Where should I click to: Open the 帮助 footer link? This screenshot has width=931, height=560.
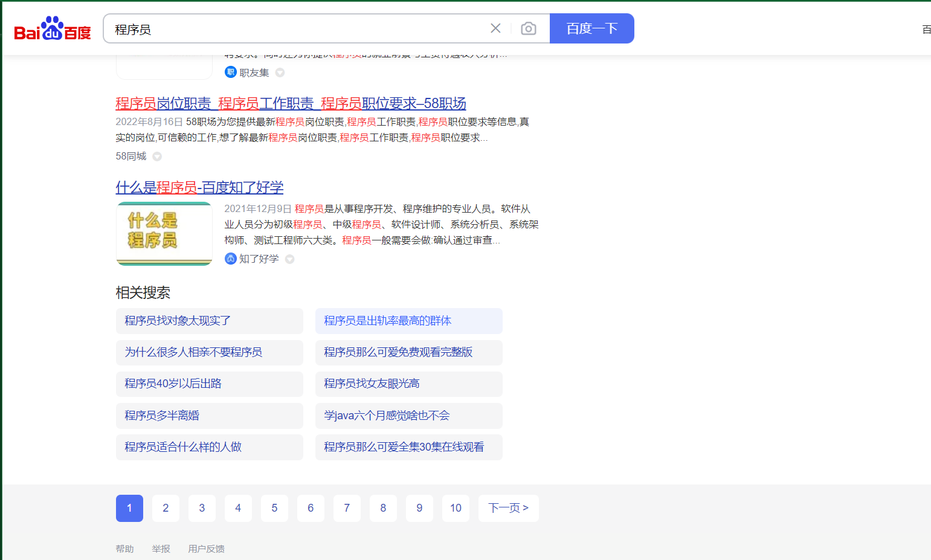click(x=125, y=549)
